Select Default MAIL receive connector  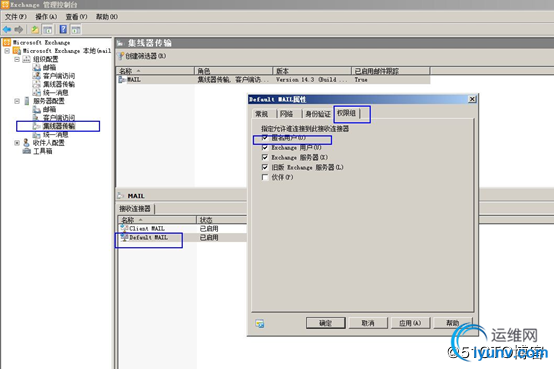148,238
